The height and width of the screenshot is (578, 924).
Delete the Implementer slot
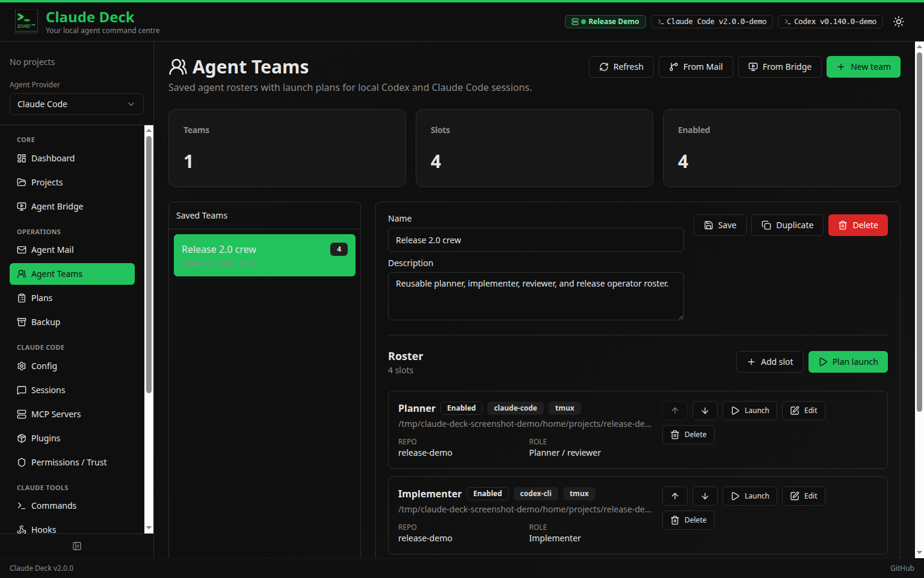(x=688, y=520)
